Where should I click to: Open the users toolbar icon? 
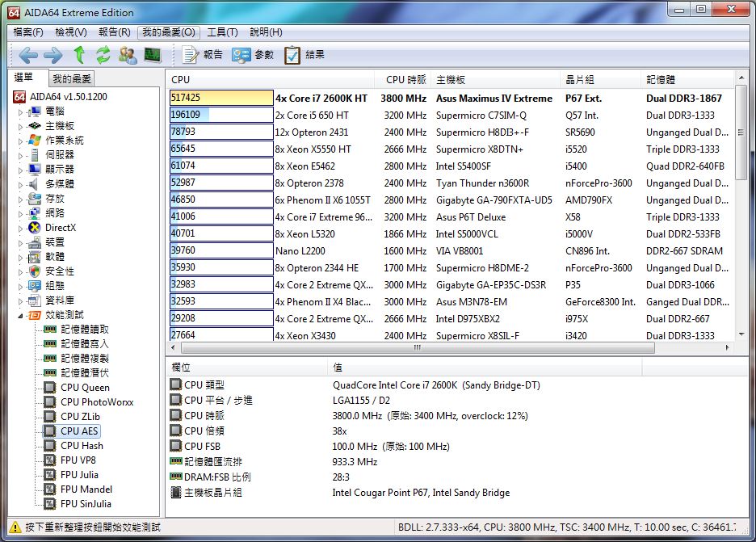(128, 55)
